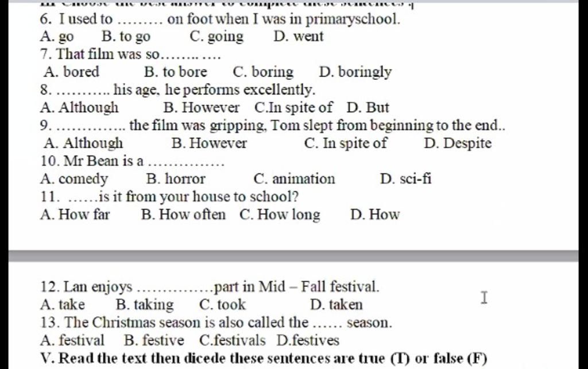Click 'C.In spite of' in question 8
Image resolution: width=588 pixels, height=369 pixels.
293,107
